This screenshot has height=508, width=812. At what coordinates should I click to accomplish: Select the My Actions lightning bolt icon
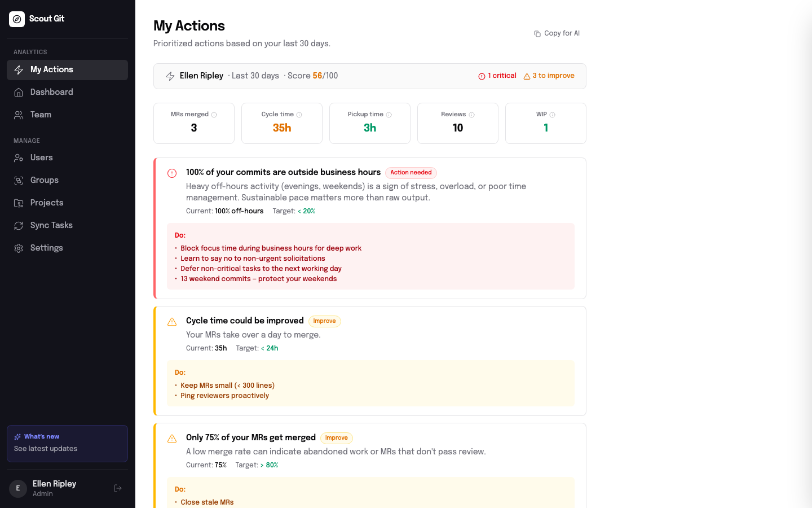(x=19, y=69)
